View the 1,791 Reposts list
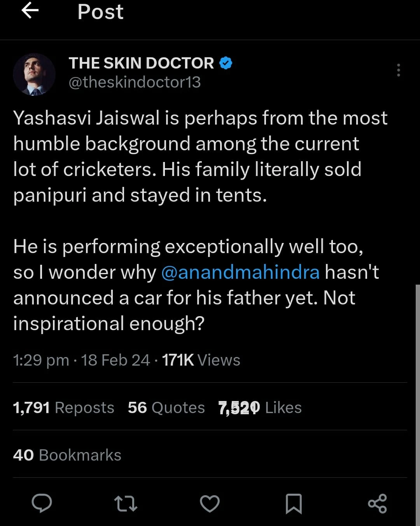This screenshot has width=420, height=526. pyautogui.click(x=63, y=408)
